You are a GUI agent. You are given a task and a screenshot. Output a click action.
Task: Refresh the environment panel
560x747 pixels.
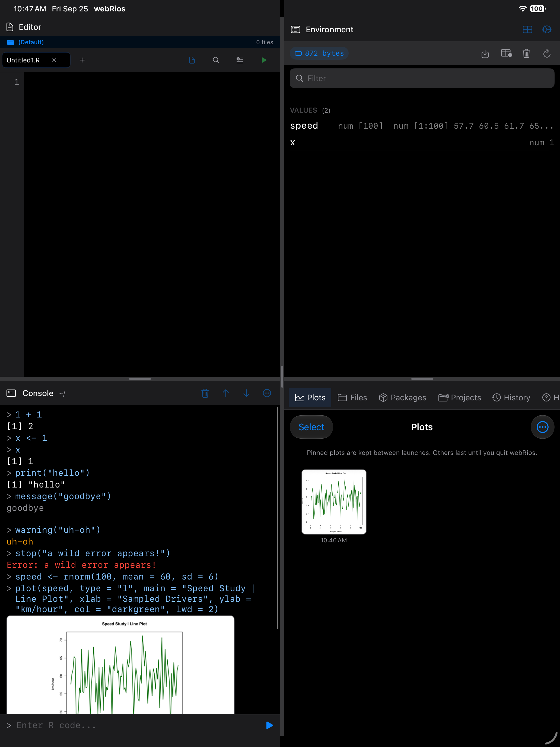547,53
